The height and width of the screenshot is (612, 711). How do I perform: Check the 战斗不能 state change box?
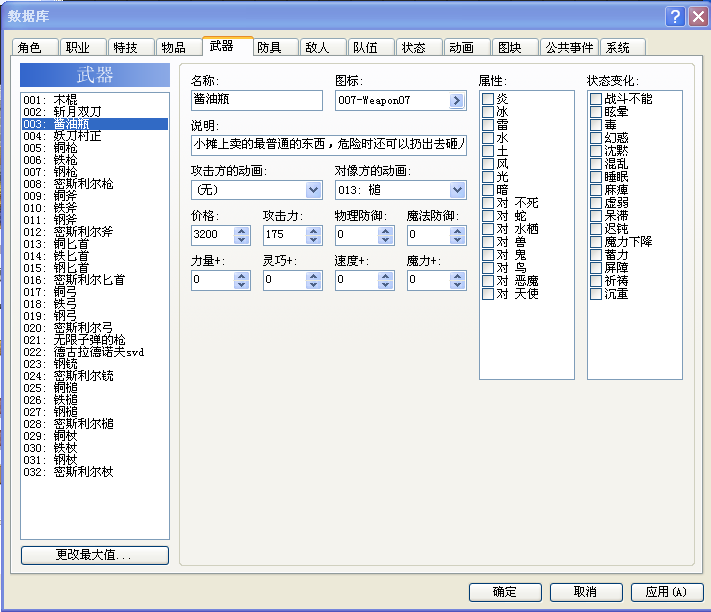596,99
